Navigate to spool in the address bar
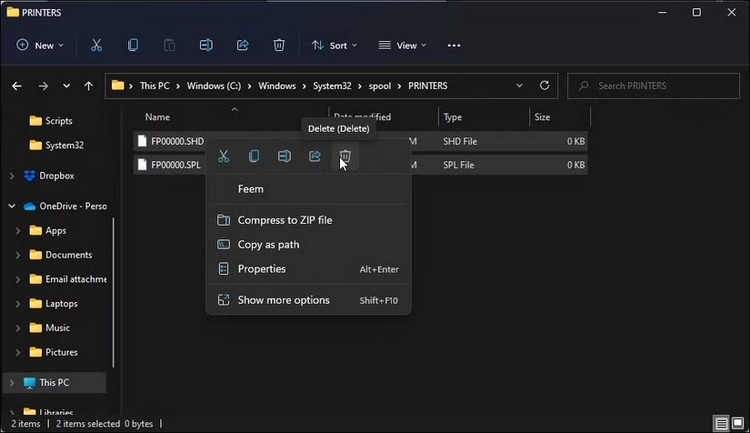The width and height of the screenshot is (750, 433). [379, 86]
